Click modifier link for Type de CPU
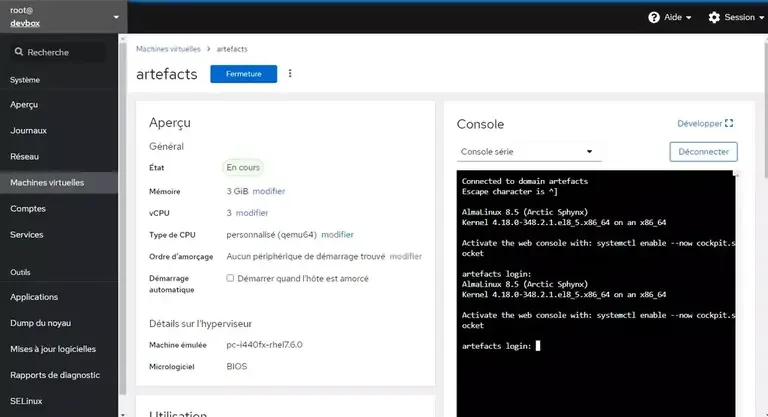The image size is (768, 417). 337,234
